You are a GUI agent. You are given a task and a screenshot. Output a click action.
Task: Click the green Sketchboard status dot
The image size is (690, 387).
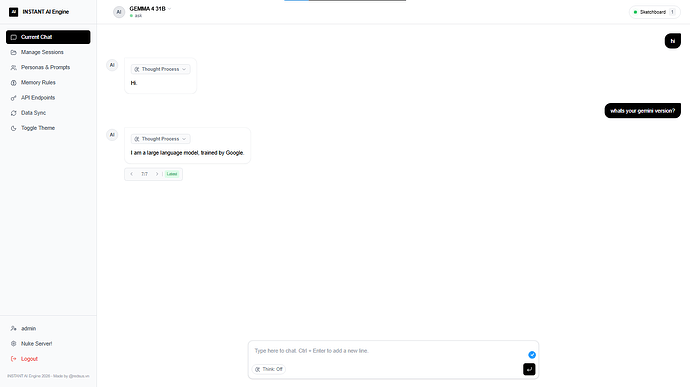(635, 12)
